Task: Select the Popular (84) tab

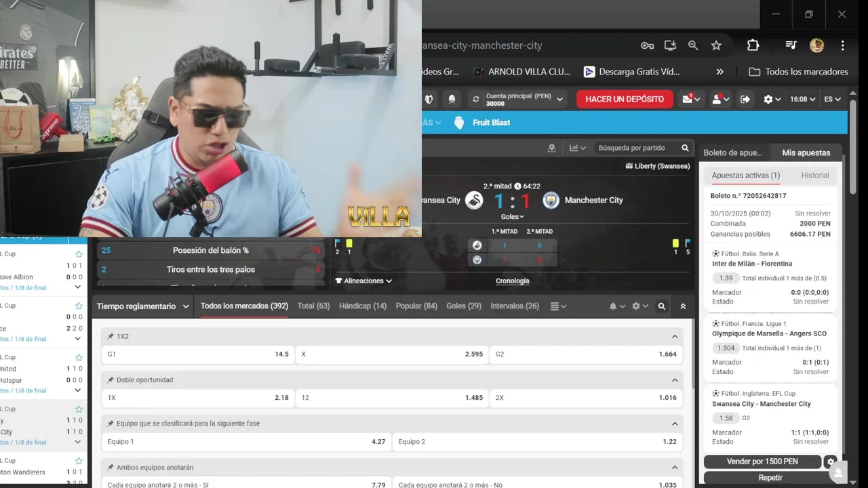Action: [416, 306]
